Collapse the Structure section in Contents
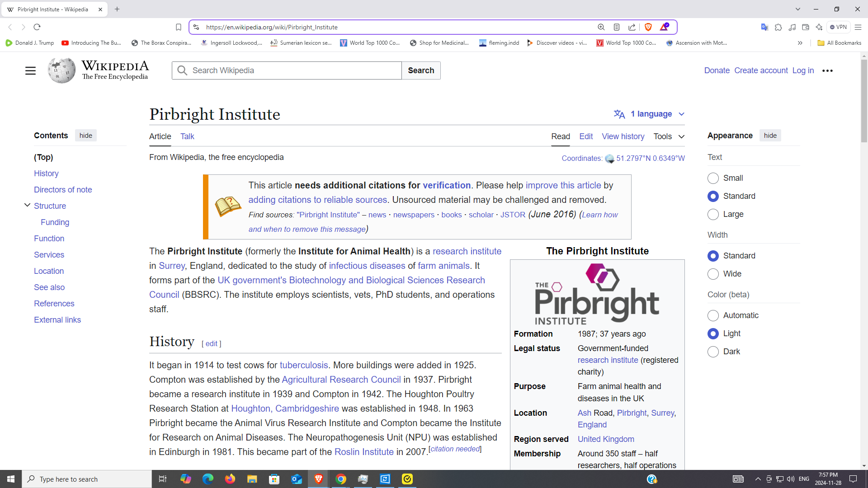This screenshot has width=868, height=488. [27, 205]
